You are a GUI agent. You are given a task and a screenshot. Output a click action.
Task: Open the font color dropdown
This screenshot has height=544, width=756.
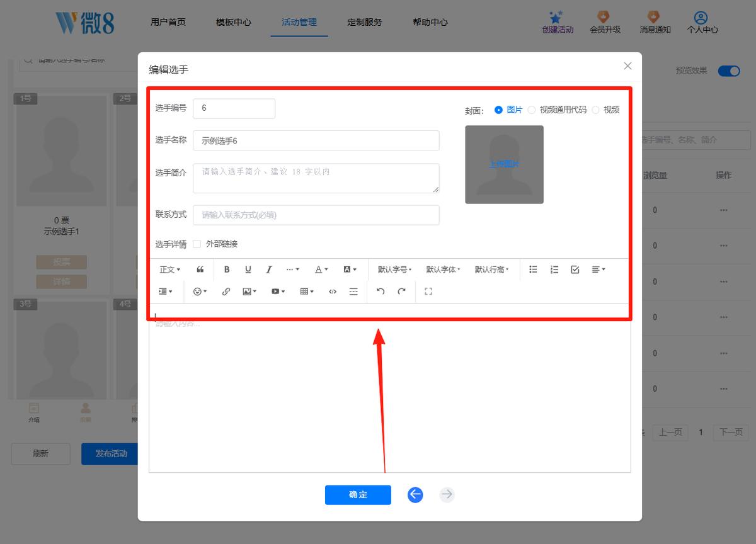pyautogui.click(x=321, y=269)
